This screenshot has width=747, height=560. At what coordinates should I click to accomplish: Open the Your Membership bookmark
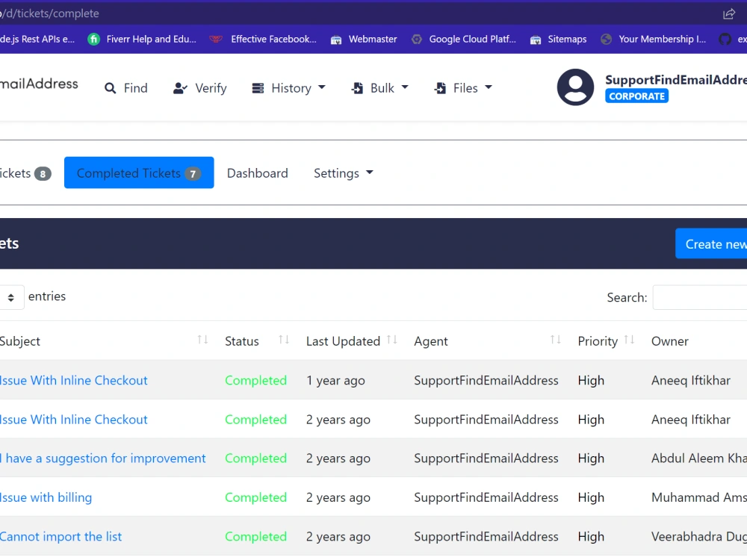tap(653, 39)
